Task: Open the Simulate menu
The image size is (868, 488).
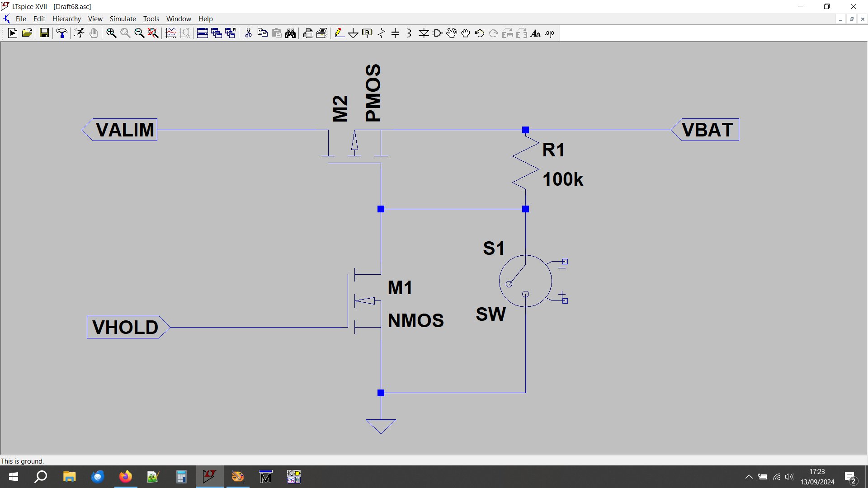Action: pos(123,19)
